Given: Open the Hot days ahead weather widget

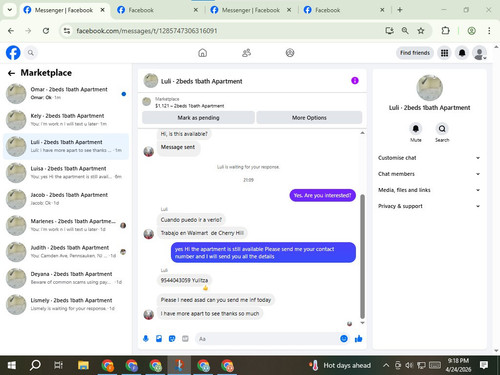Looking at the screenshot, I should click(x=340, y=365).
